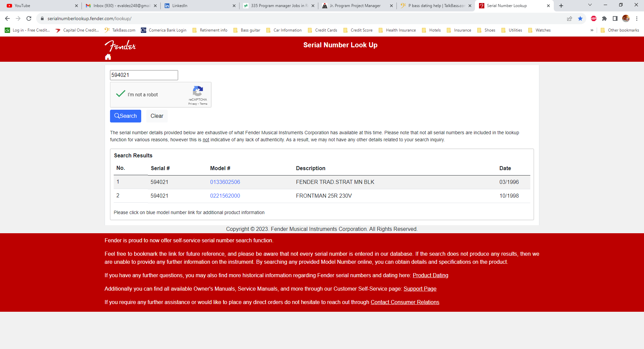Go back to the previous page
644x349 pixels.
point(7,18)
